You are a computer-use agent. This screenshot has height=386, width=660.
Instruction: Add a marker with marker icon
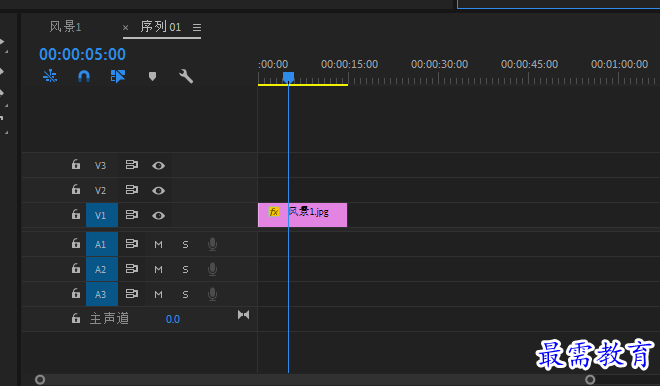(x=152, y=76)
